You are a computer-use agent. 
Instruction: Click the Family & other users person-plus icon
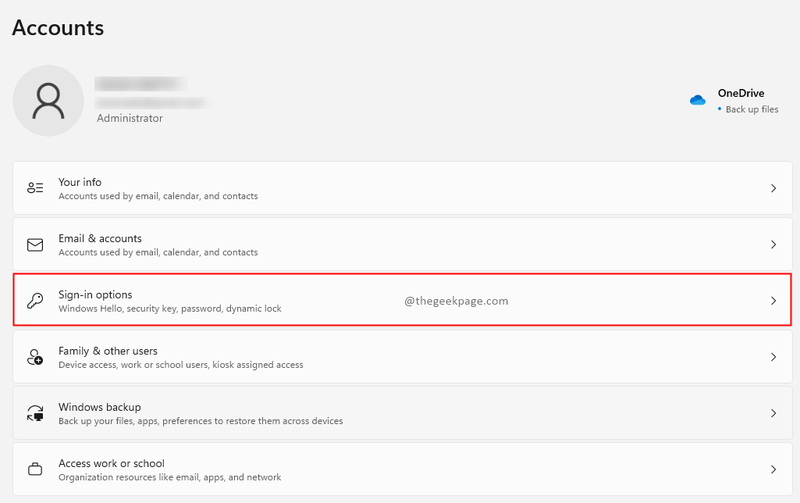pyautogui.click(x=35, y=357)
